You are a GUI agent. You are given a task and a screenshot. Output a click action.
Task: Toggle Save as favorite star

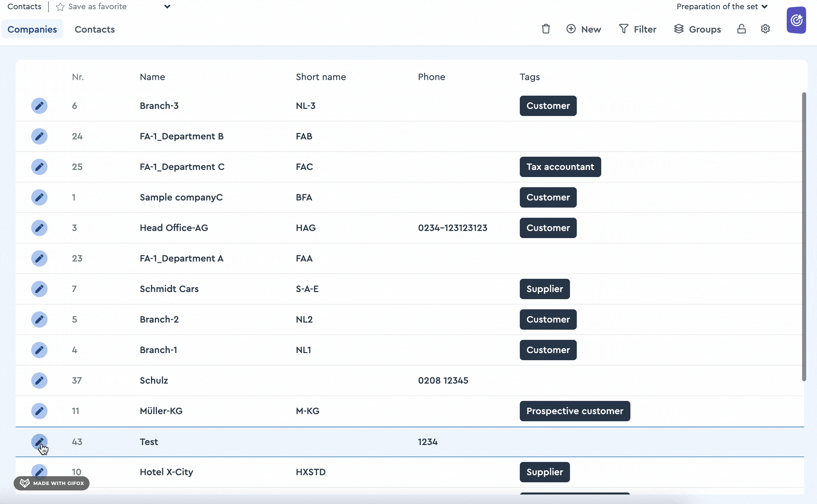(60, 6)
